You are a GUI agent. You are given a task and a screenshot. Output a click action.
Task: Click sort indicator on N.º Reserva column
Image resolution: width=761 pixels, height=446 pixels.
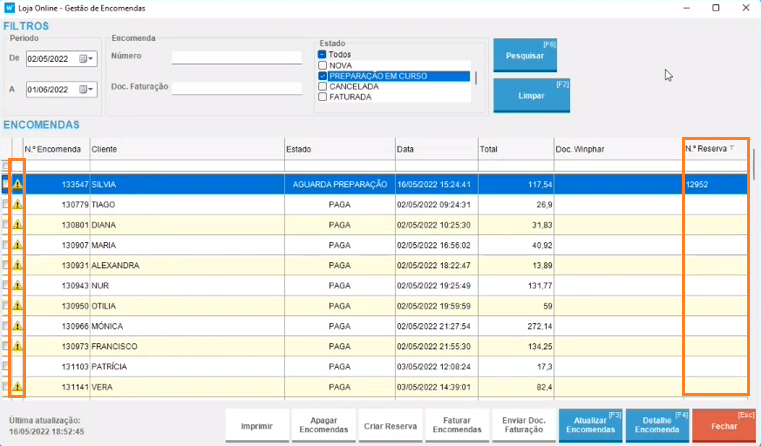732,148
